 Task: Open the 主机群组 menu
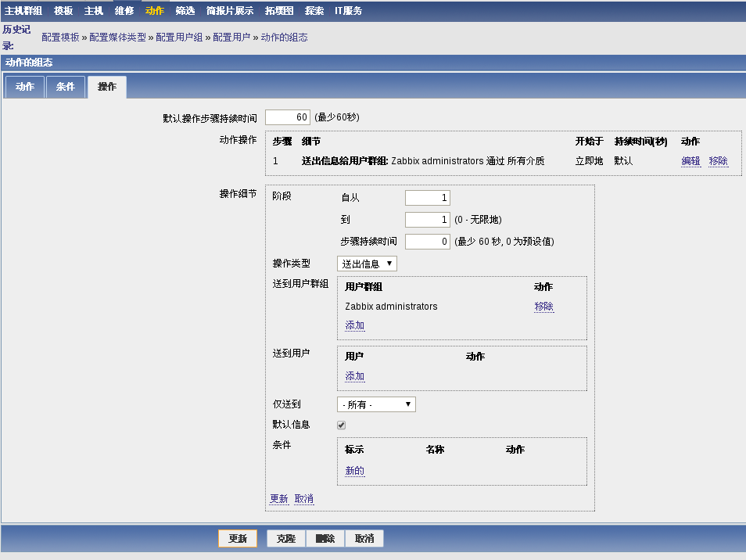pos(23,10)
